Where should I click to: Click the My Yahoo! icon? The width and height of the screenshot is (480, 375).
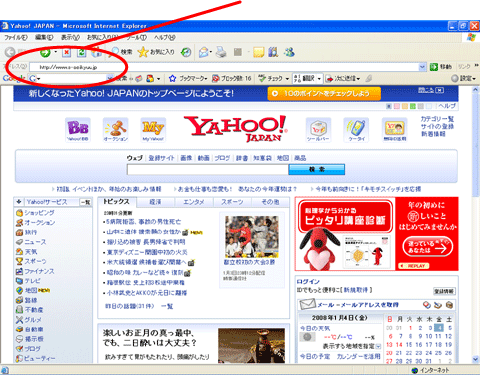point(153,130)
